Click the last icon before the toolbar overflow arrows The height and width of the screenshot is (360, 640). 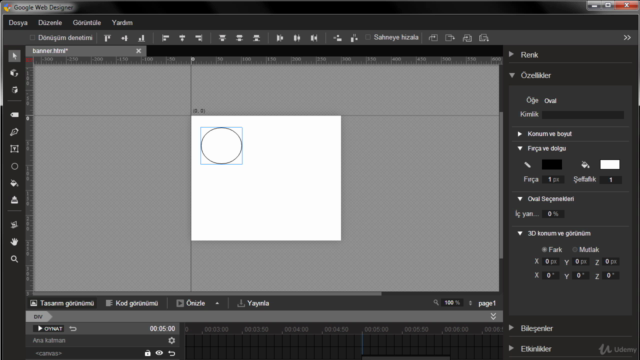coord(484,38)
